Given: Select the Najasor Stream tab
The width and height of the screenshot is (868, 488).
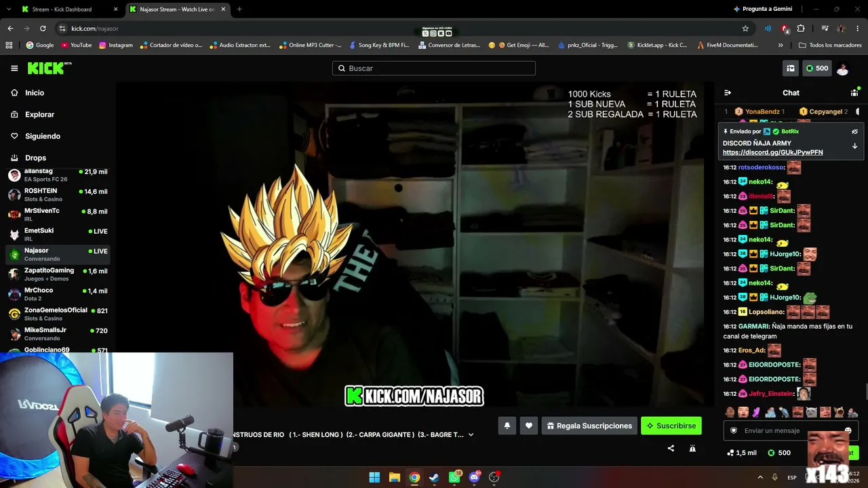Looking at the screenshot, I should 177,9.
